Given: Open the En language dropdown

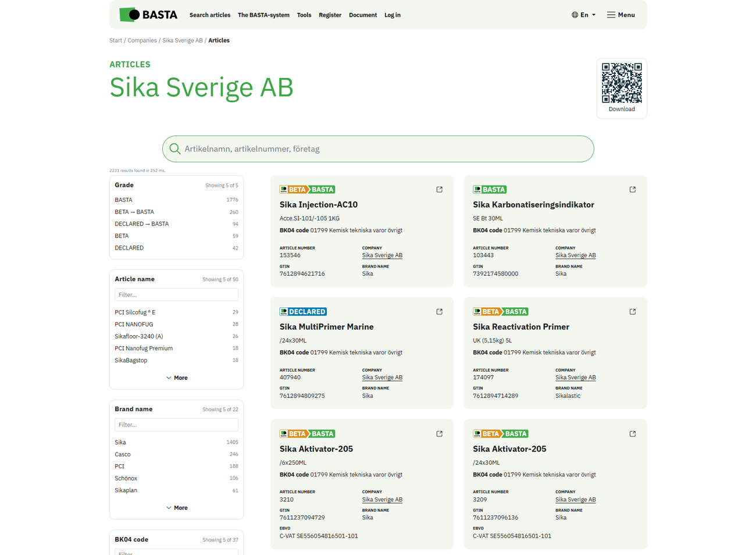Looking at the screenshot, I should (x=583, y=15).
